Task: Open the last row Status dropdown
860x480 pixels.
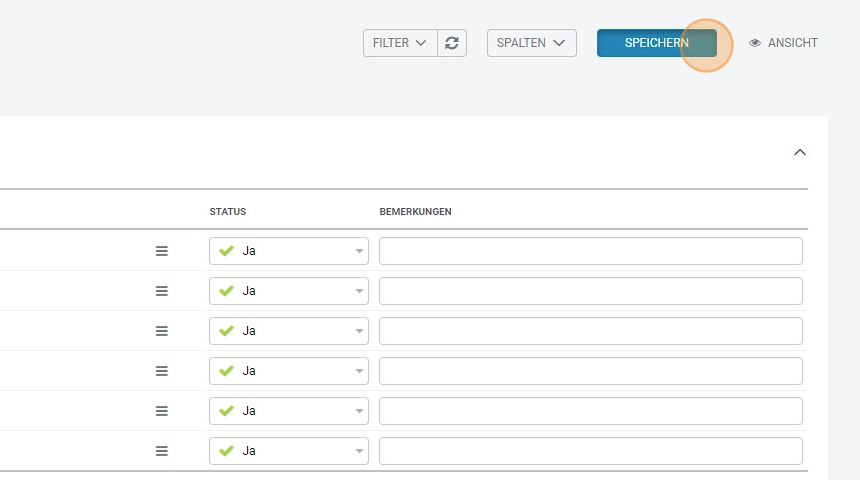Action: [289, 451]
